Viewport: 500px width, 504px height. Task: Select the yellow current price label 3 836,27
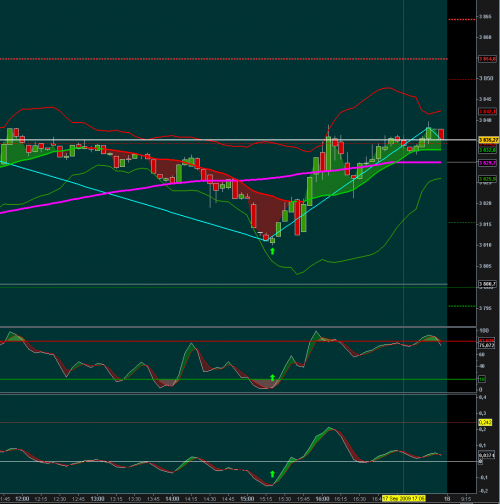[488, 140]
